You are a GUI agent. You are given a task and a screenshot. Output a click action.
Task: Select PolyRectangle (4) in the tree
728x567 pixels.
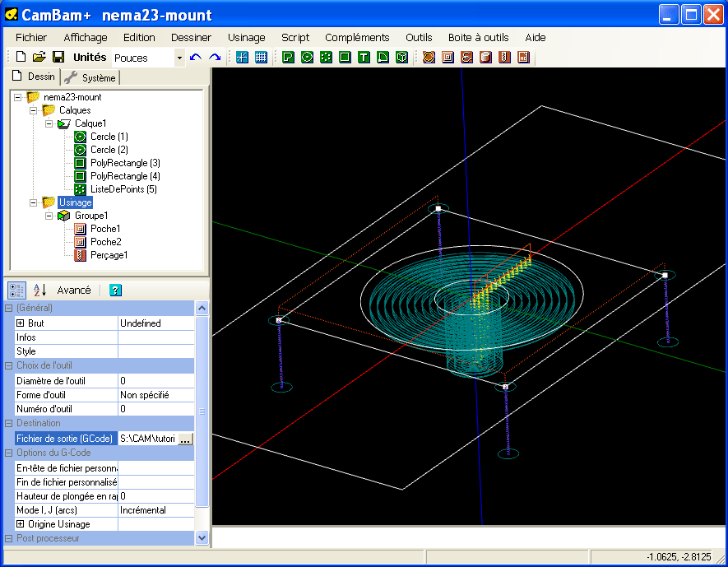tap(125, 176)
